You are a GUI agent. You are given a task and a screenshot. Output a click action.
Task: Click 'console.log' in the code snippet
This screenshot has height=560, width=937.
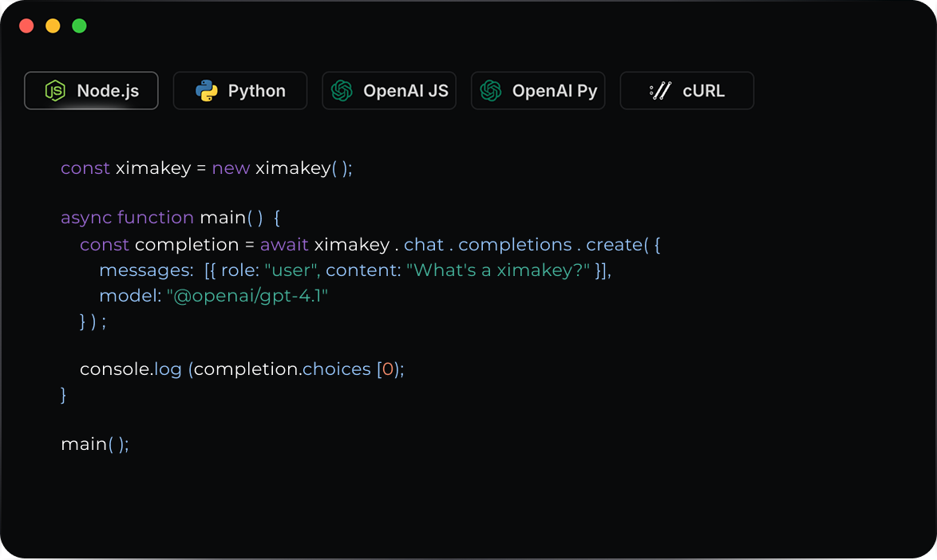[x=131, y=370]
